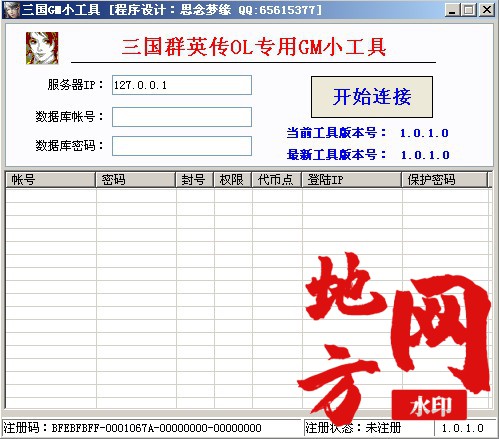Click the title bar application icon
Viewport: 499px width, 439px height.
[12, 9]
